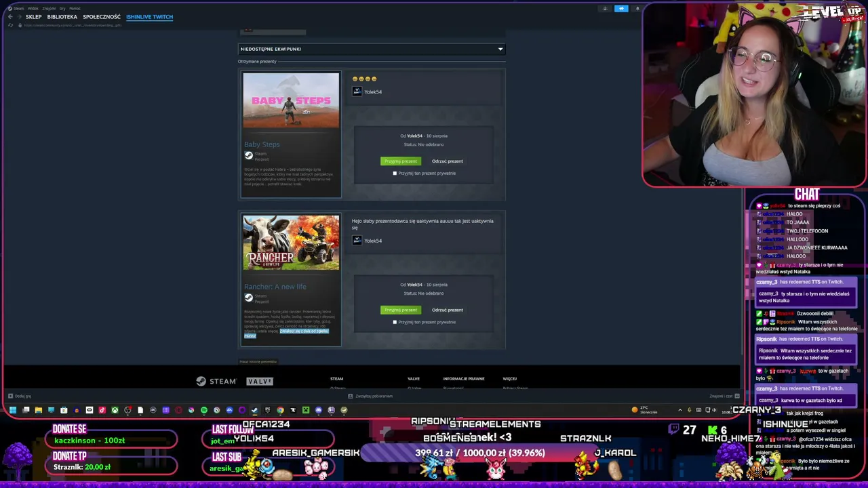Go to the SKLEP tab
This screenshot has width=868, height=488.
[33, 17]
